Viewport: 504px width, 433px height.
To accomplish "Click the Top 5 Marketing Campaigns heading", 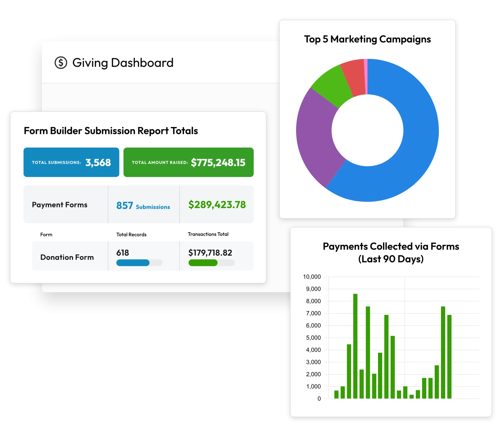I will [367, 39].
